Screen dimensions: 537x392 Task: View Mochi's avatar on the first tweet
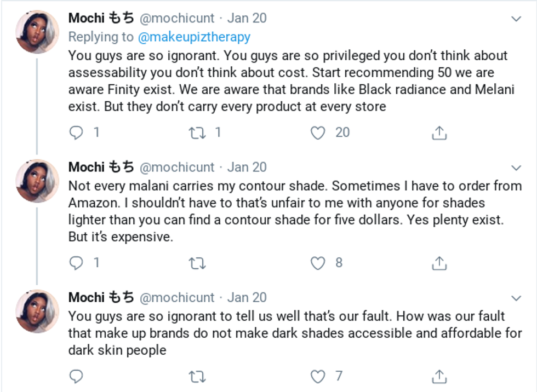(x=37, y=32)
